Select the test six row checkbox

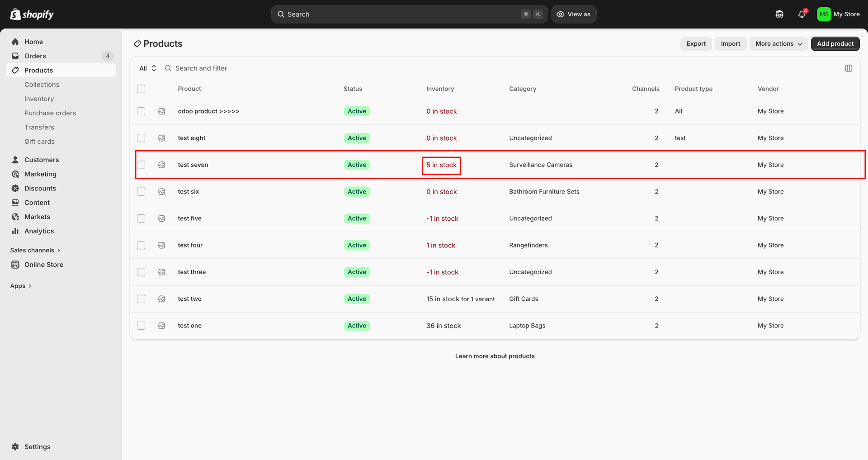coord(141,192)
